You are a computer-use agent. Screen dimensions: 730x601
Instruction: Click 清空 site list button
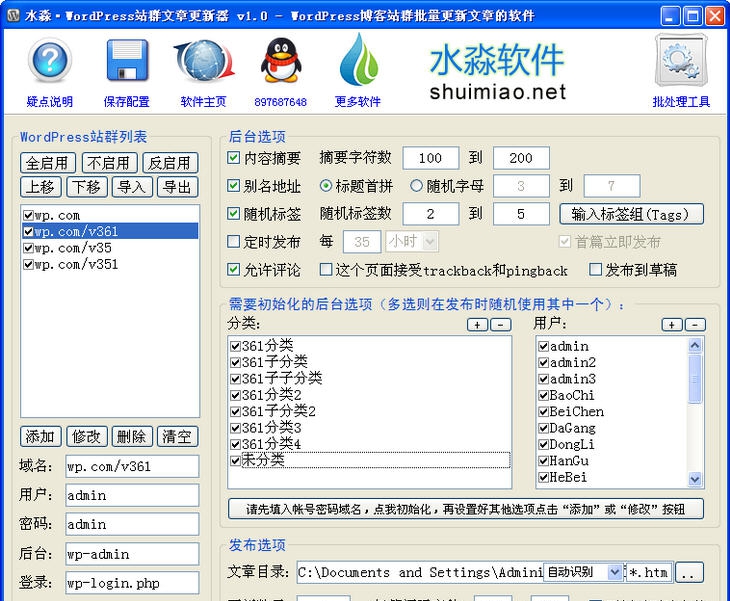click(x=177, y=437)
